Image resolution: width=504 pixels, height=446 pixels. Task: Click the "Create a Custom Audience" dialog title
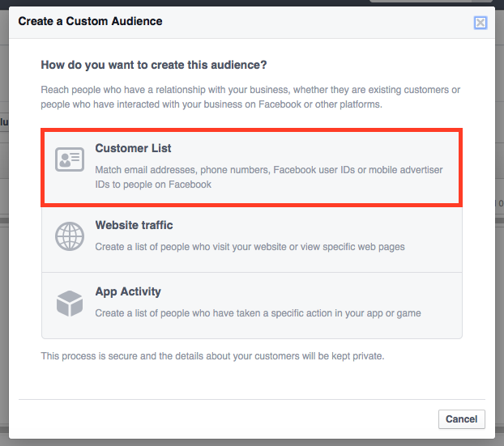[90, 21]
